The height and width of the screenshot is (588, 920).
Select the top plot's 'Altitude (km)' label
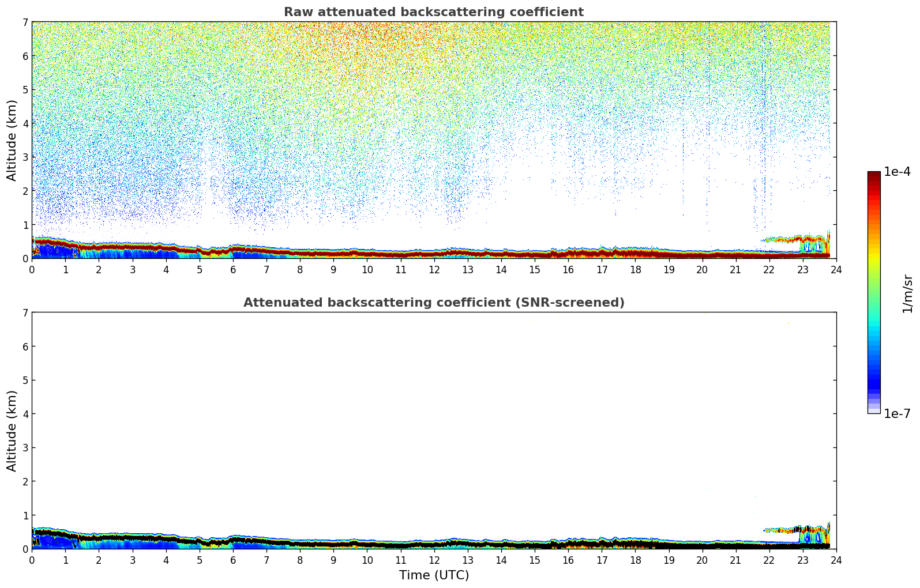point(12,140)
